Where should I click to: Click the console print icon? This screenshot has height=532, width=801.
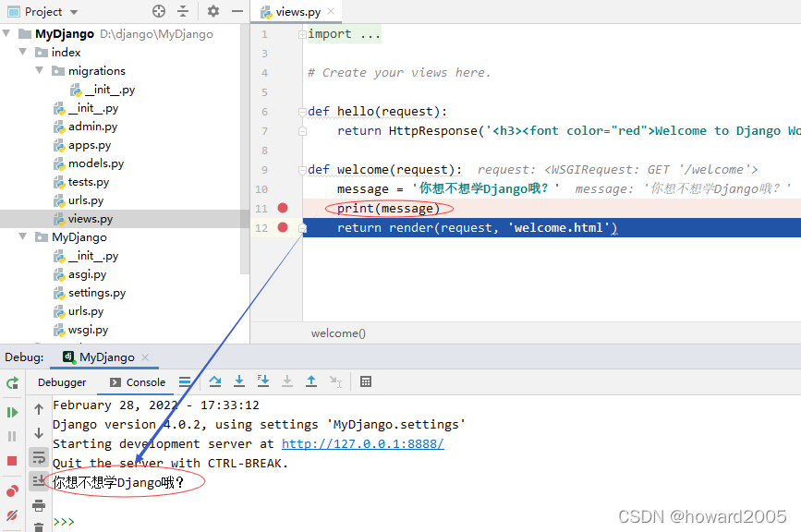pos(39,506)
